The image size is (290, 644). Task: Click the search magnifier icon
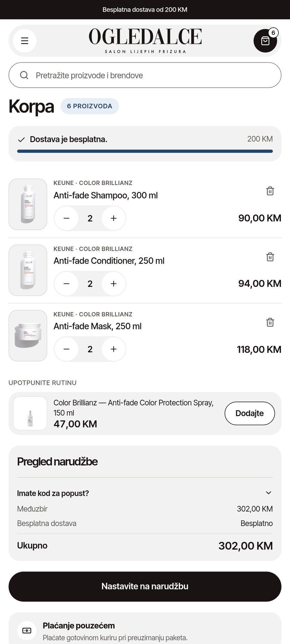[24, 75]
